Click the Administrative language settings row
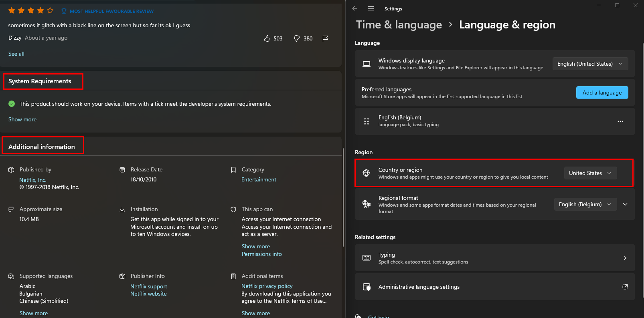Image resolution: width=644 pixels, height=318 pixels. pos(495,287)
